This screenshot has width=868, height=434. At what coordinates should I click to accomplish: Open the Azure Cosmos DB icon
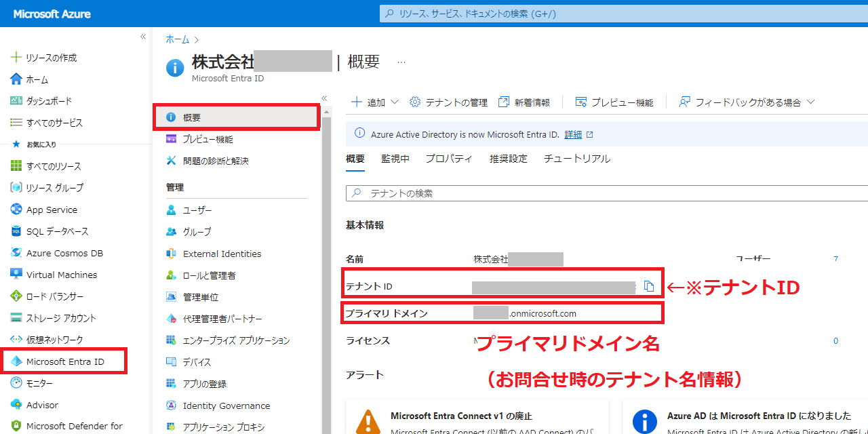coord(16,253)
